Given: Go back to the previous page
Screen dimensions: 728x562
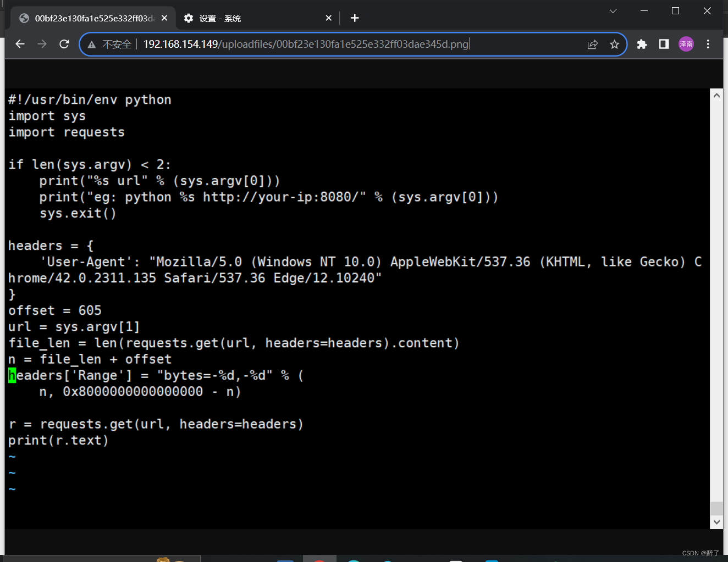Looking at the screenshot, I should point(20,44).
